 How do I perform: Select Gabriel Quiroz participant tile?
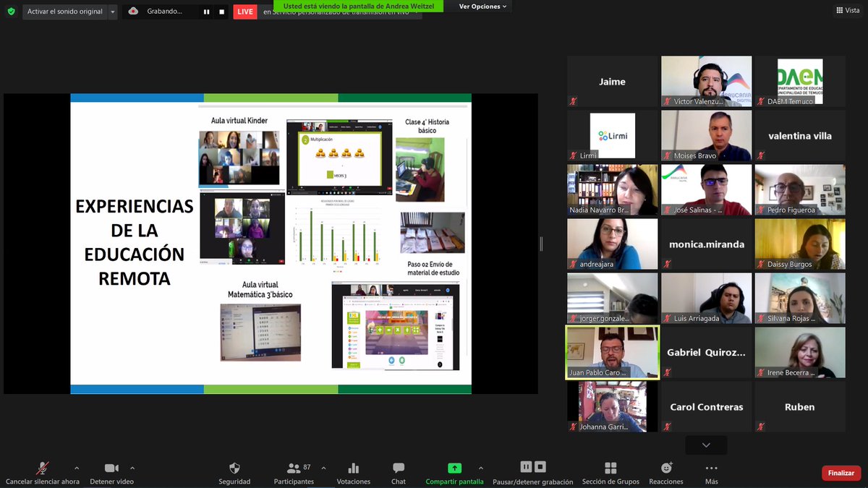click(706, 352)
